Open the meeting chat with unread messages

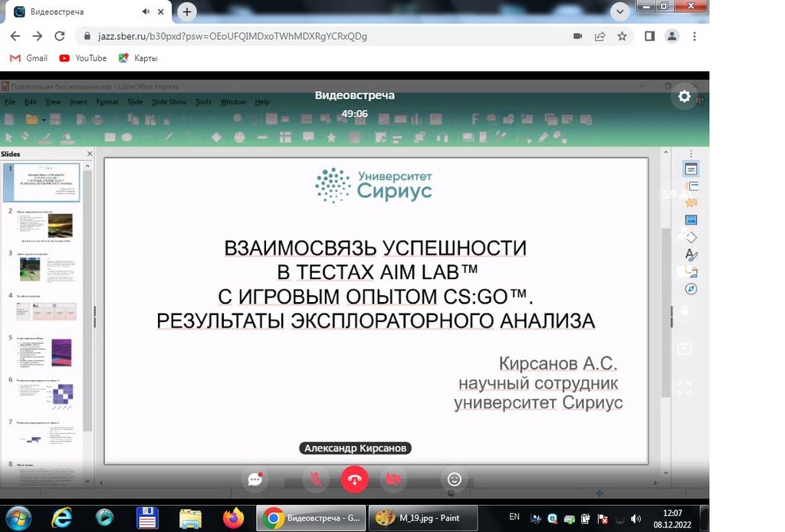coord(255,480)
